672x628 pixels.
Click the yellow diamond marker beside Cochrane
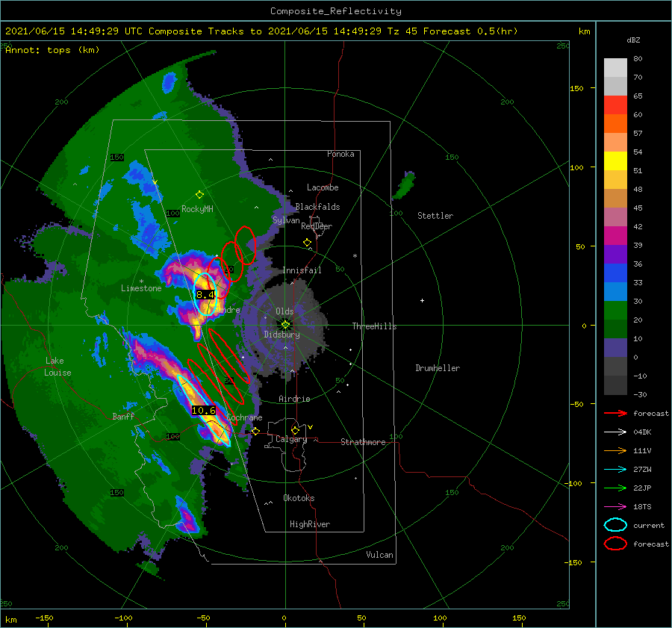256,432
